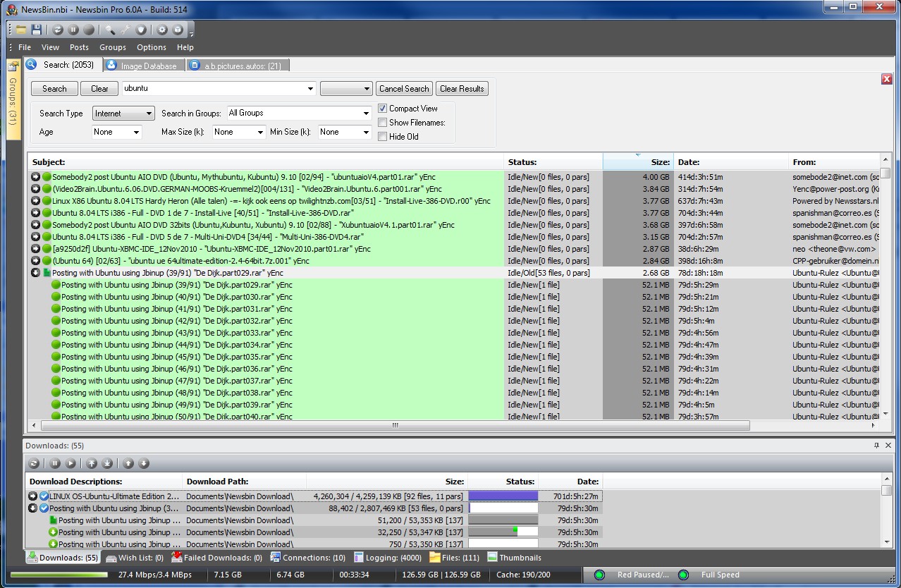This screenshot has height=588, width=901.
Task: Open the Posts menu
Action: tap(80, 47)
